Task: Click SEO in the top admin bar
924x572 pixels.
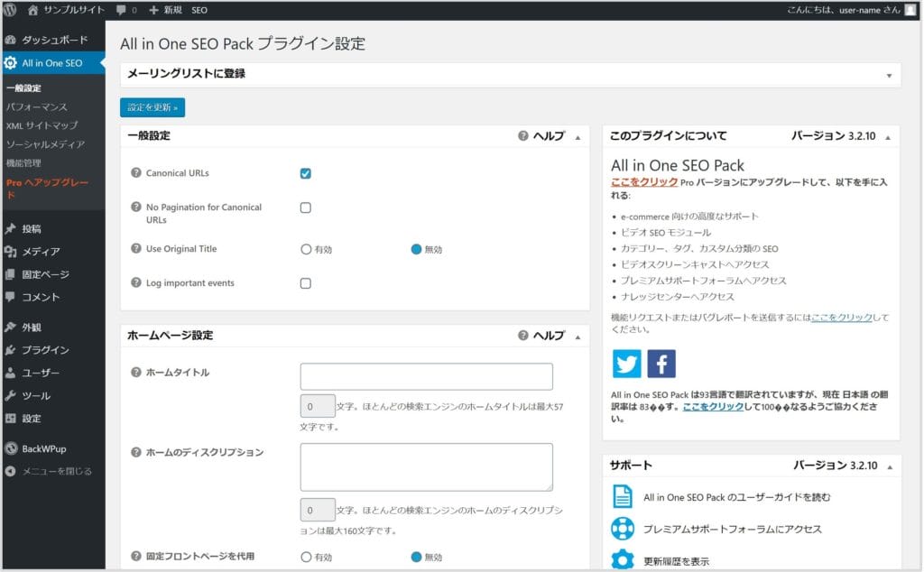Action: [x=199, y=10]
